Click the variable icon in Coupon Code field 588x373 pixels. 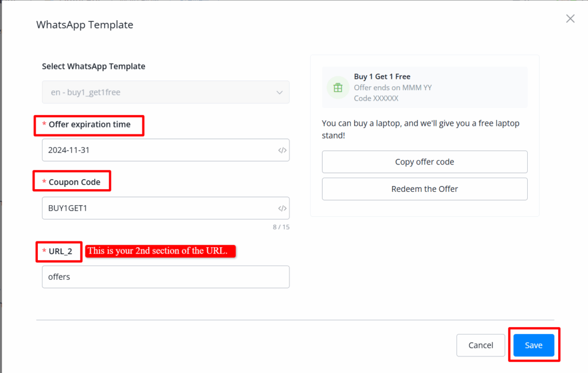coord(282,209)
